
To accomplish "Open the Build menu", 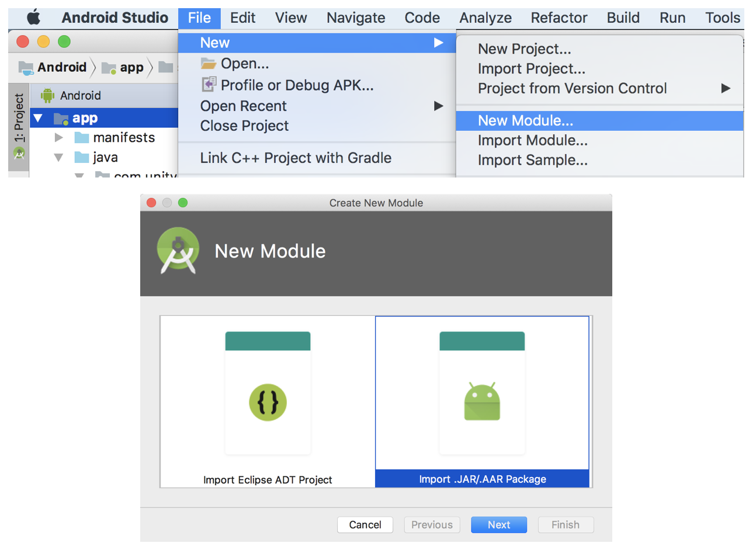I will 623,18.
